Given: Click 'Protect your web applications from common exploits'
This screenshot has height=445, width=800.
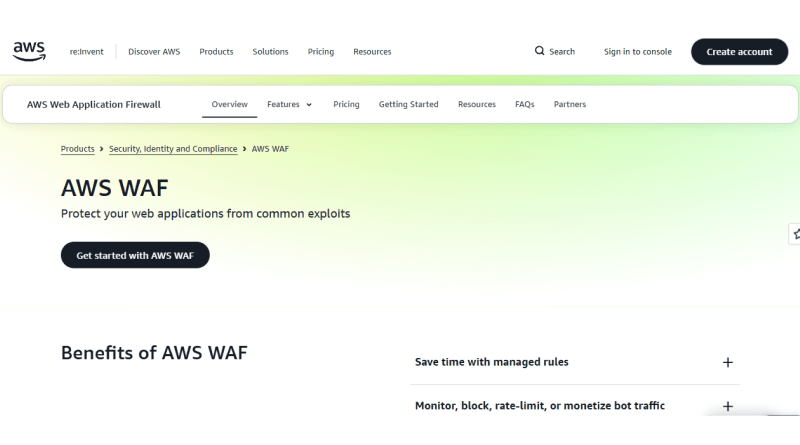Looking at the screenshot, I should (x=206, y=213).
